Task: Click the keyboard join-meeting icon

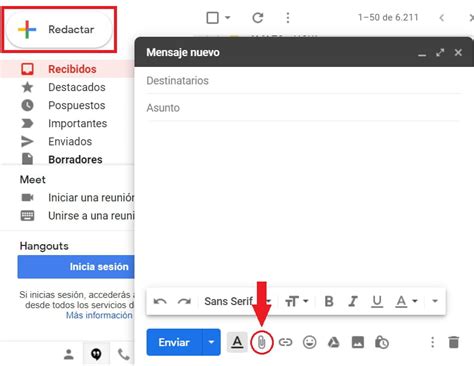Action: tap(27, 215)
